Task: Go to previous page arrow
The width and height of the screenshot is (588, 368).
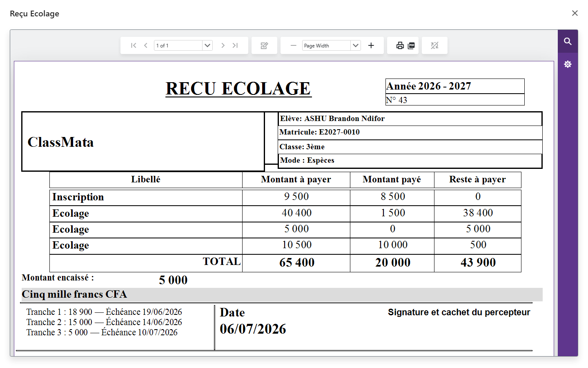Action: tap(146, 45)
